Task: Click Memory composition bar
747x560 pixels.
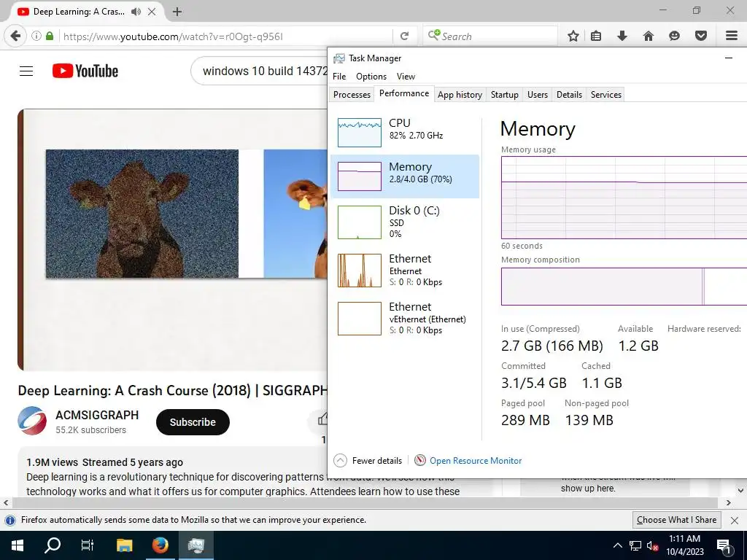Action: click(x=624, y=286)
